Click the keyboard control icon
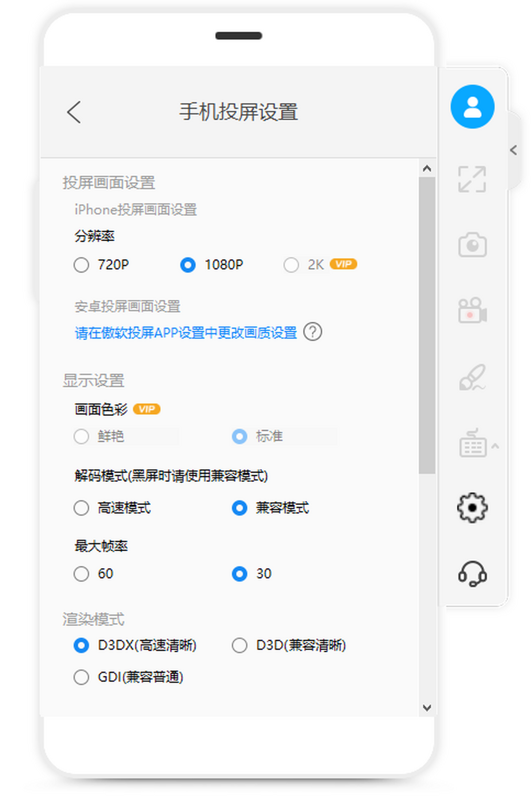Screen dimensions: 532x807 click(472, 443)
